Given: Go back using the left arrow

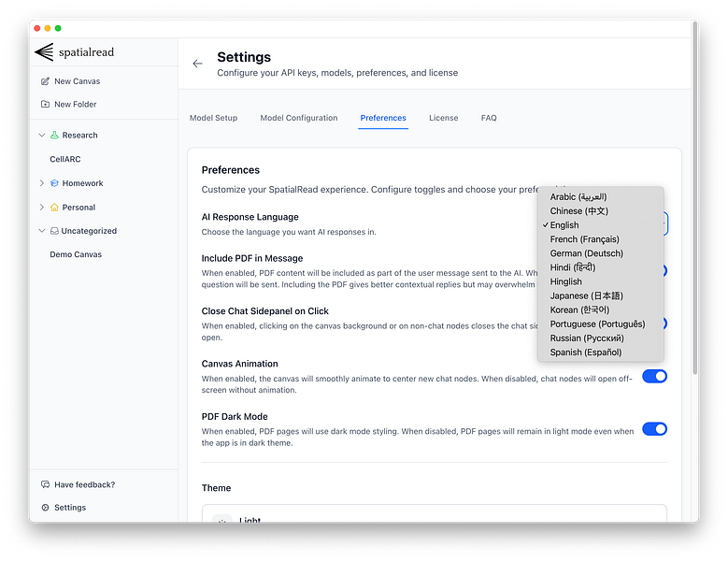Looking at the screenshot, I should (x=198, y=64).
